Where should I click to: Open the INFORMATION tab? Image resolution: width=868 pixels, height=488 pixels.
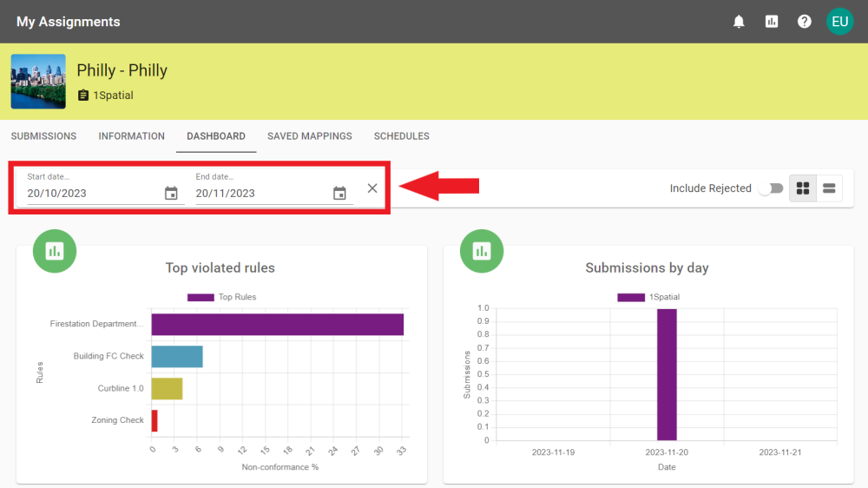tap(131, 136)
